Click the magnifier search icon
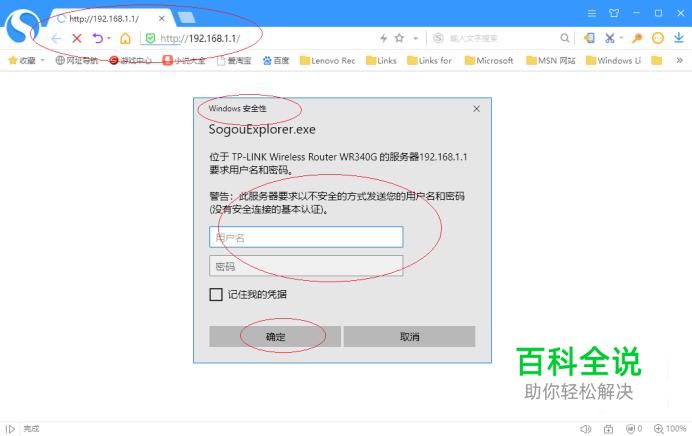 pos(564,38)
